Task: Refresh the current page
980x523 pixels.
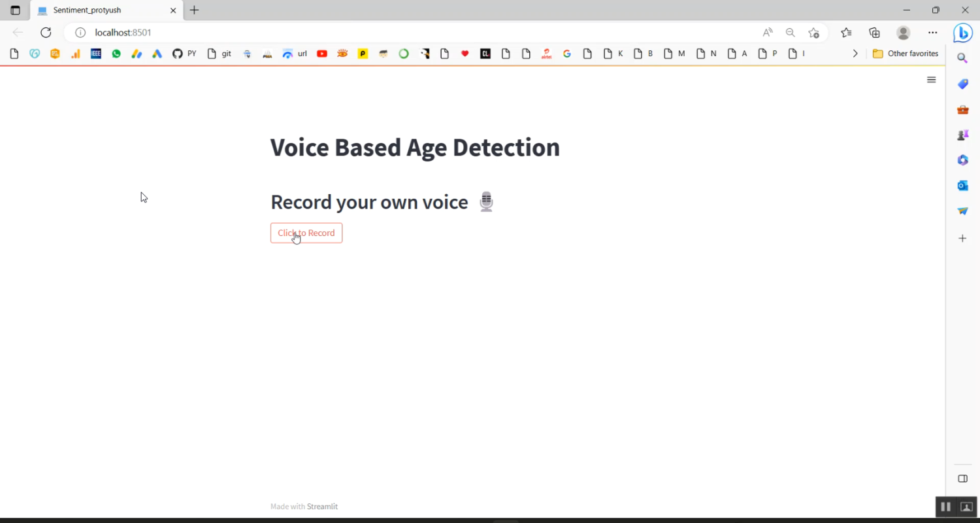Action: [x=46, y=33]
